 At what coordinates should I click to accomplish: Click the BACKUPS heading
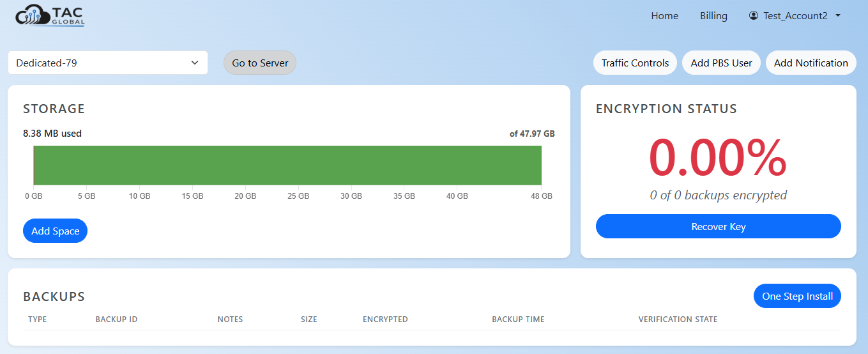pos(54,296)
